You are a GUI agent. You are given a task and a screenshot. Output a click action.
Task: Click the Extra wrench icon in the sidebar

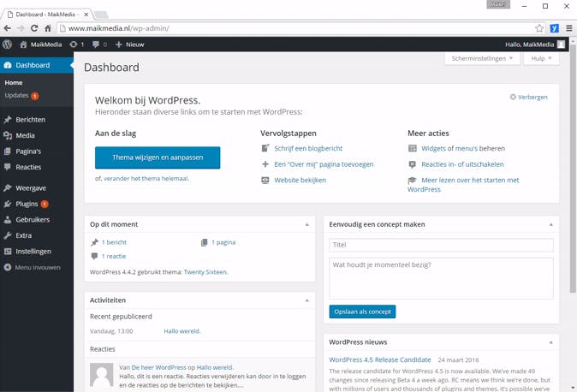(8, 235)
